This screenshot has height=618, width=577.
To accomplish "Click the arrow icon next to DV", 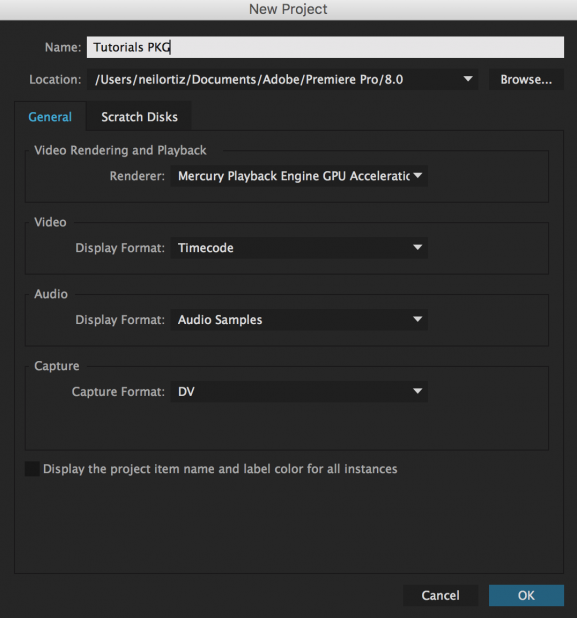I will (417, 391).
